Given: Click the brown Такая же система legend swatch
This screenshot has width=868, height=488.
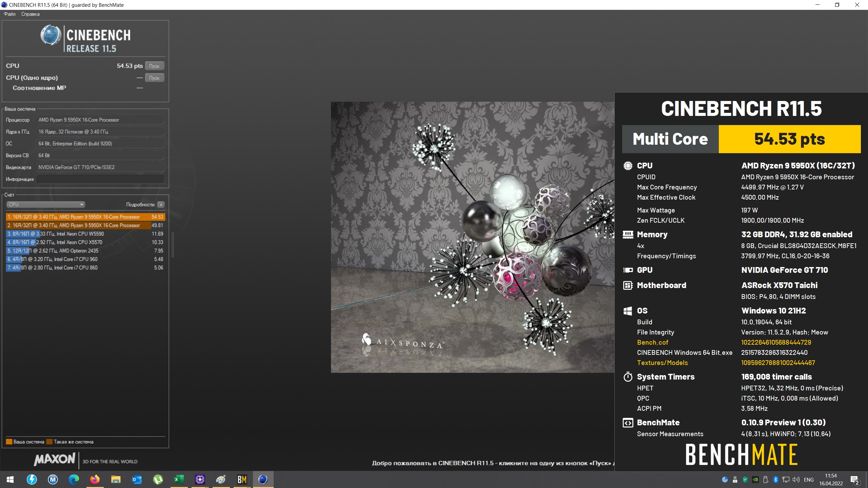Looking at the screenshot, I should [50, 442].
